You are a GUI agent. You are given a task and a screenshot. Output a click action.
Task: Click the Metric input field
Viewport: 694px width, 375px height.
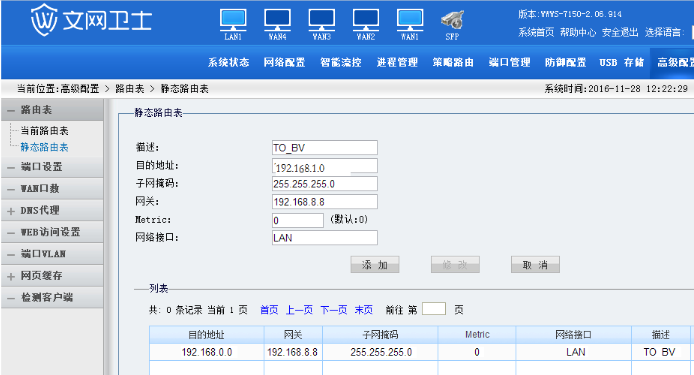pos(298,220)
